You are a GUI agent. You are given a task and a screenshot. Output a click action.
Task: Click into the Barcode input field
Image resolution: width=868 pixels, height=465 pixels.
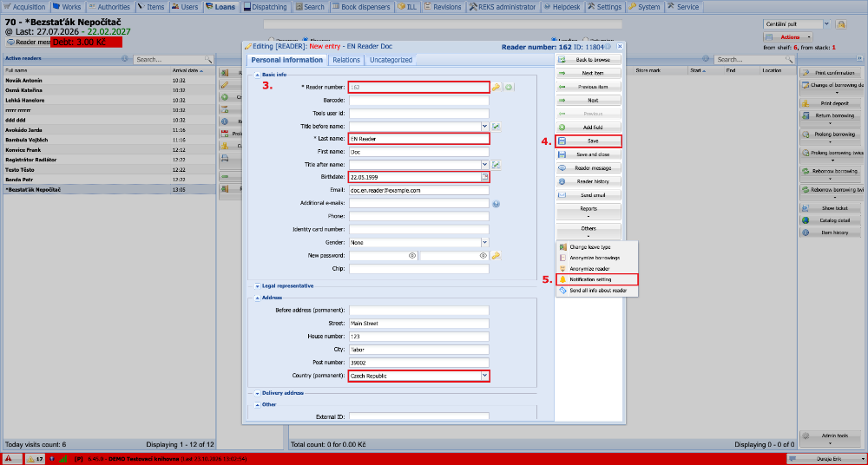coord(419,100)
